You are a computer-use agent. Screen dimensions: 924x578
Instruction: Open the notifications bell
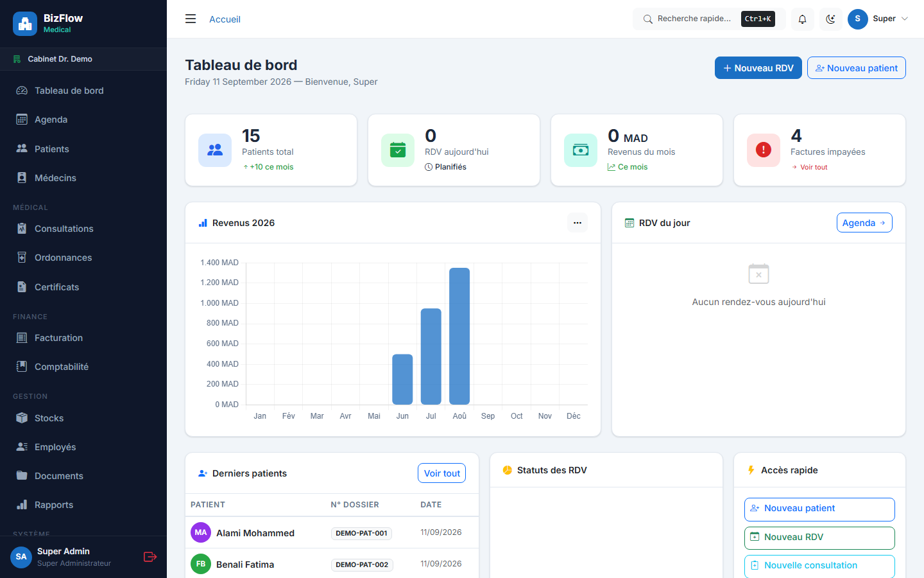(x=802, y=19)
